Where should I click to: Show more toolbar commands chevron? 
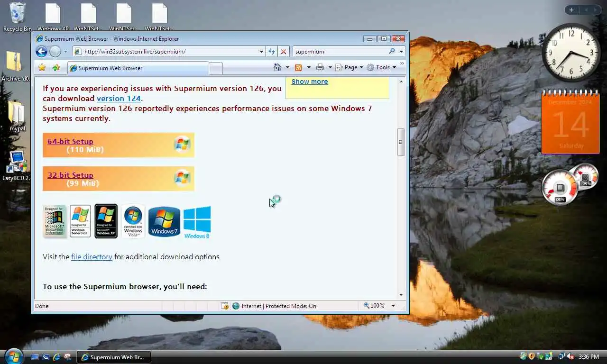coord(402,64)
